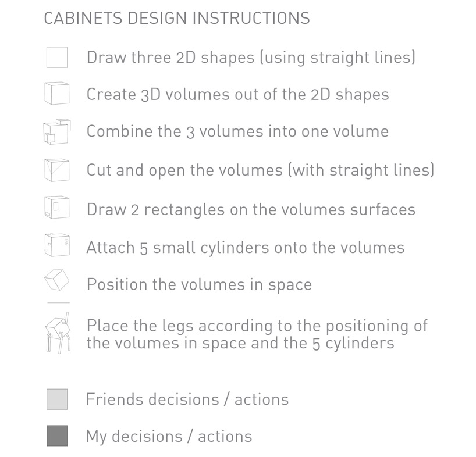Click the blank square 2D shape icon
The width and height of the screenshot is (476, 457).
click(x=57, y=58)
